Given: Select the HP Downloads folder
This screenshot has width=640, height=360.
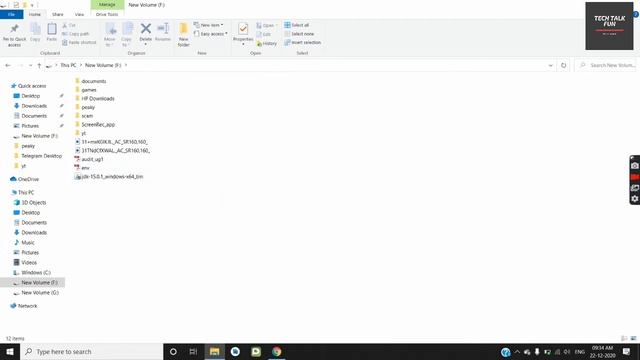Looking at the screenshot, I should pyautogui.click(x=95, y=98).
